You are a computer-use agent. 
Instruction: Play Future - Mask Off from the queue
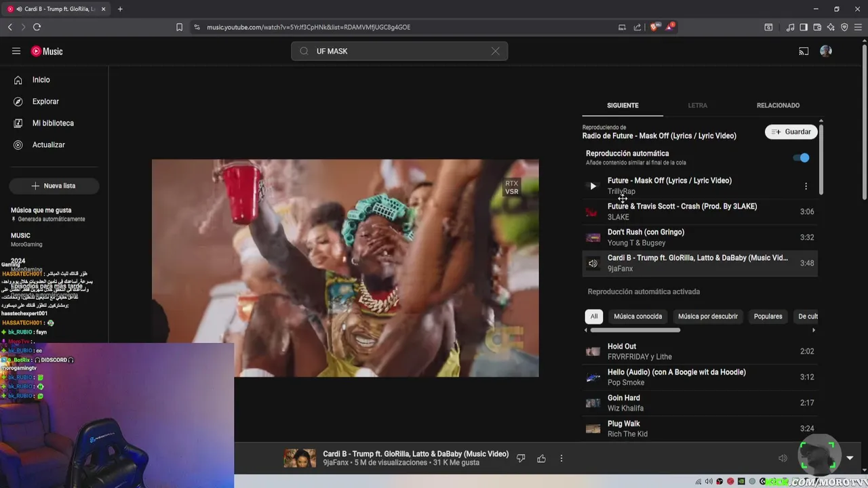pyautogui.click(x=593, y=186)
